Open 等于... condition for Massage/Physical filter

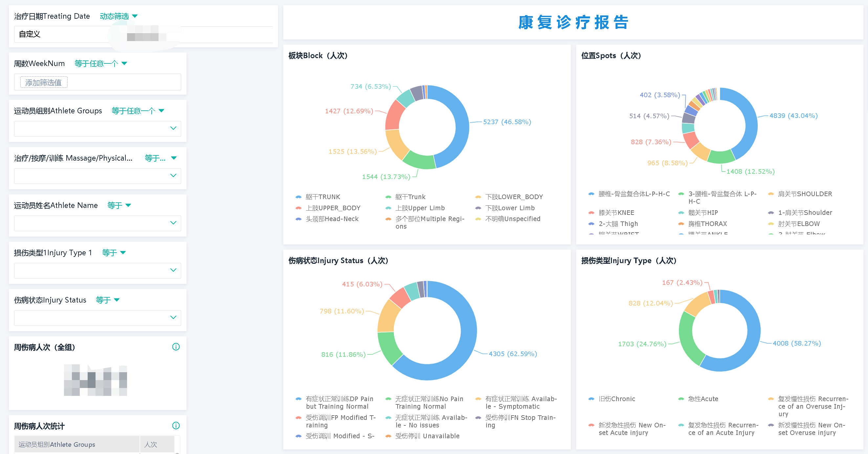point(161,158)
